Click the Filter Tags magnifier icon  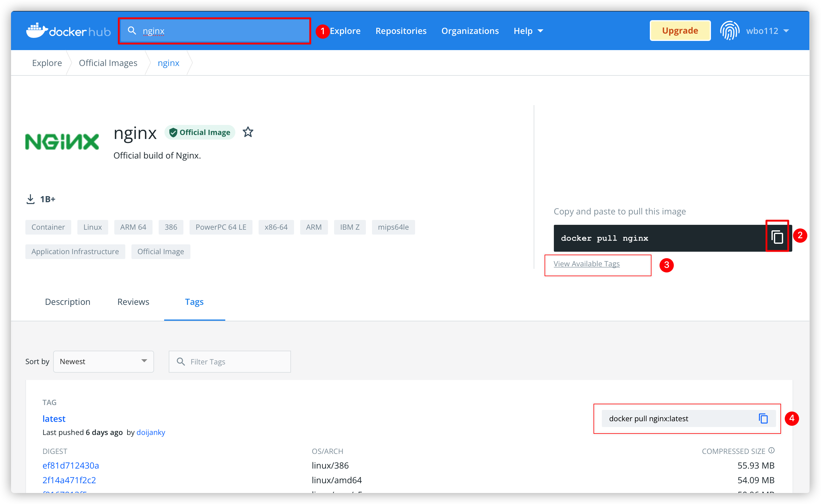coord(181,361)
